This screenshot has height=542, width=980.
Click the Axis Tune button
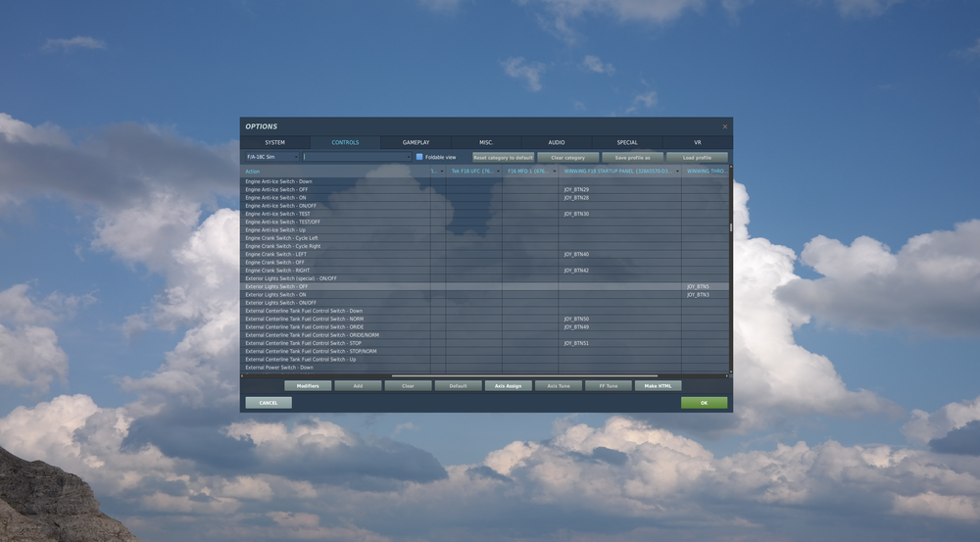pos(559,386)
